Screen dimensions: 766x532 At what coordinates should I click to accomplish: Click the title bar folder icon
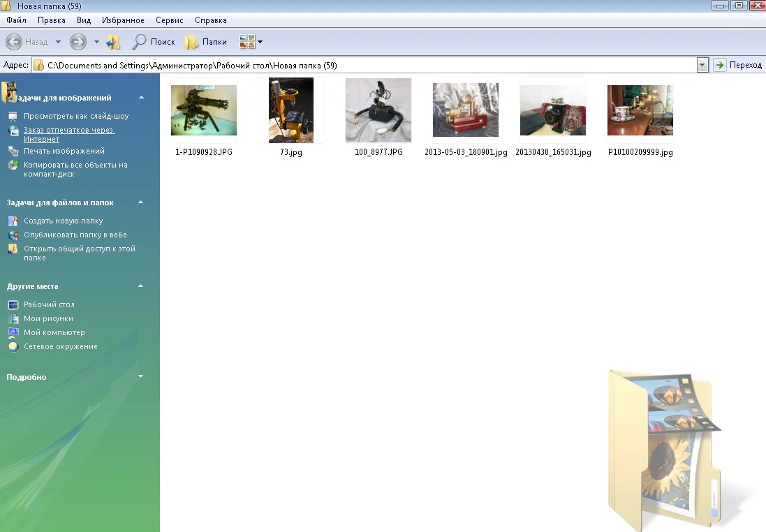6,6
